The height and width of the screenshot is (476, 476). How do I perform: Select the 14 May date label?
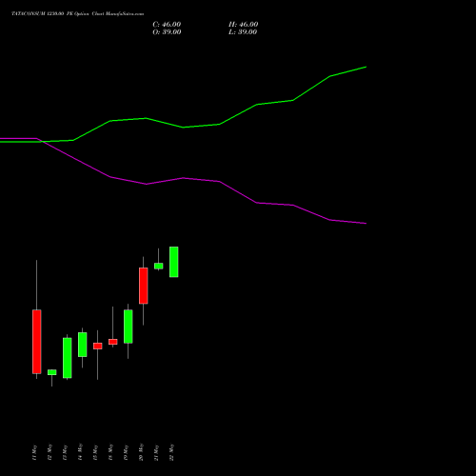click(80, 452)
